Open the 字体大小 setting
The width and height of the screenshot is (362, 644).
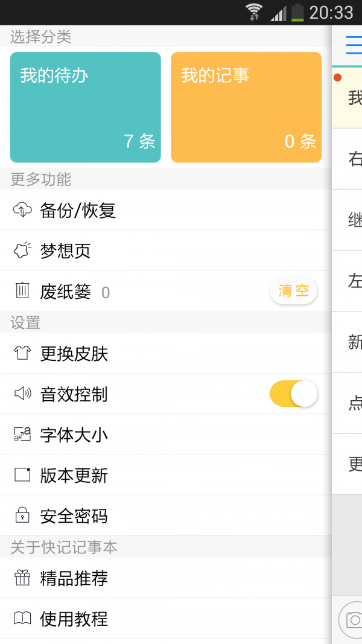[74, 435]
